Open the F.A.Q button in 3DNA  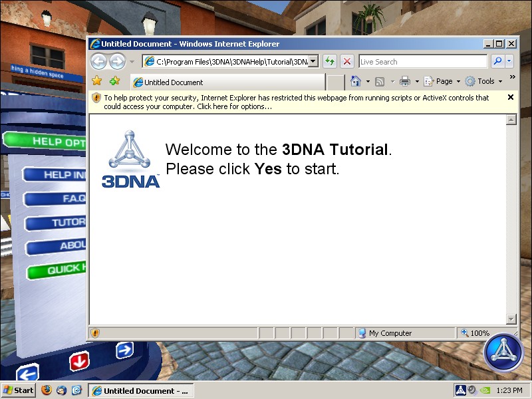pos(55,198)
